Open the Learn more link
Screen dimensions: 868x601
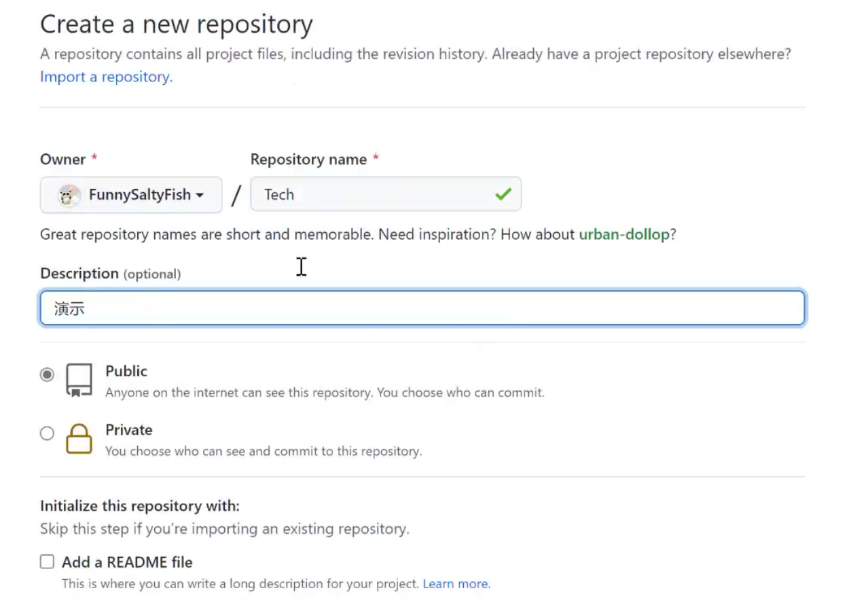[456, 583]
